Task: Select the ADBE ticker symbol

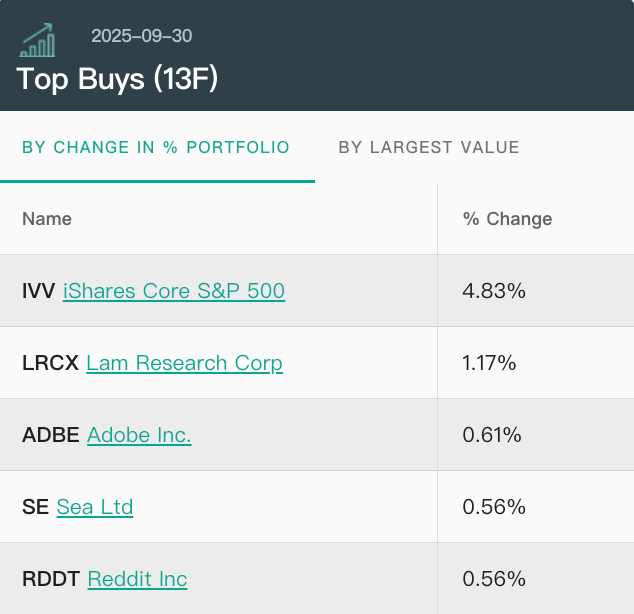Action: [51, 435]
